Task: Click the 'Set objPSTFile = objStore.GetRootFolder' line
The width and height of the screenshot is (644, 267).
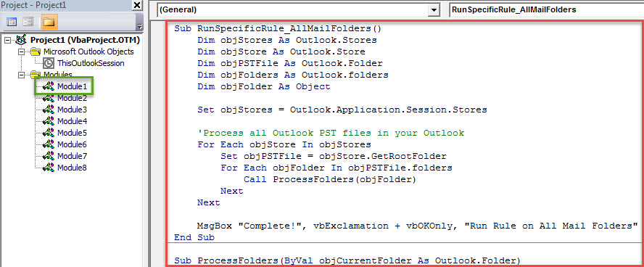Action: coord(334,156)
